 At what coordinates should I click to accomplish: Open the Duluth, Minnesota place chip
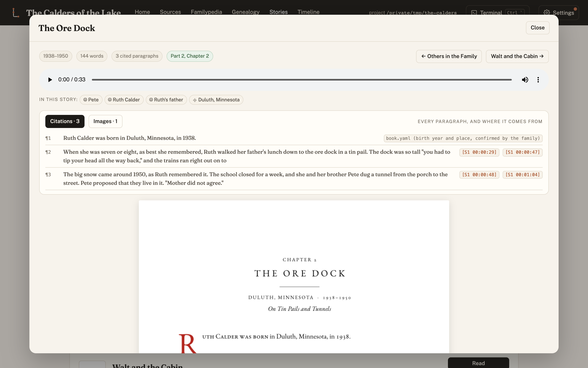click(x=216, y=100)
